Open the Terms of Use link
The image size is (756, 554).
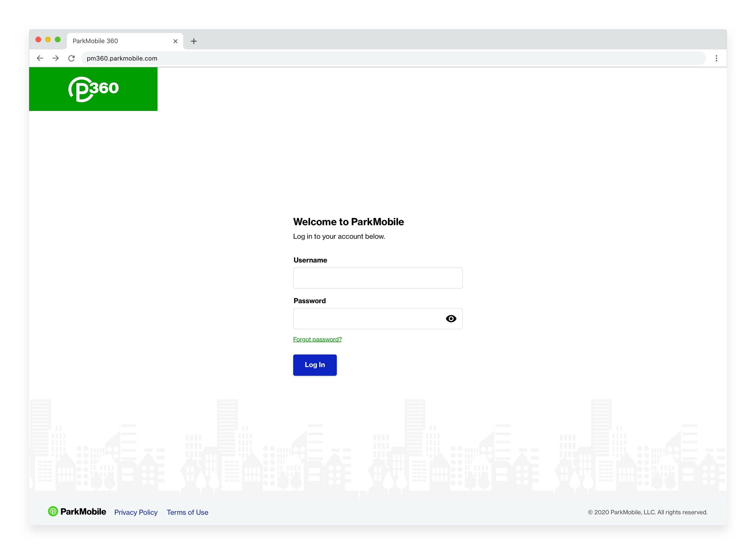[x=187, y=512]
